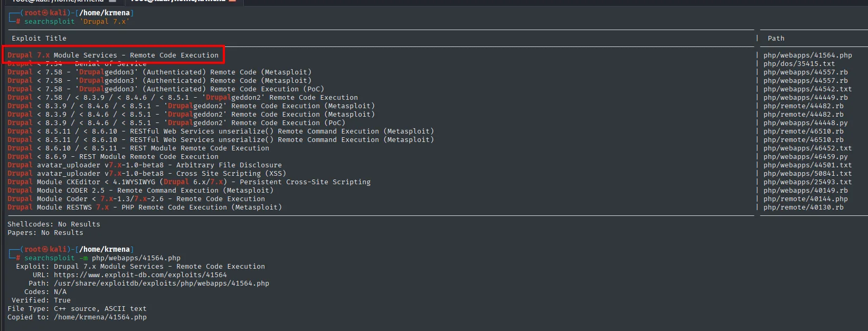Click the "Papers: No Results" line
Image resolution: width=868 pixels, height=331 pixels.
(45, 233)
